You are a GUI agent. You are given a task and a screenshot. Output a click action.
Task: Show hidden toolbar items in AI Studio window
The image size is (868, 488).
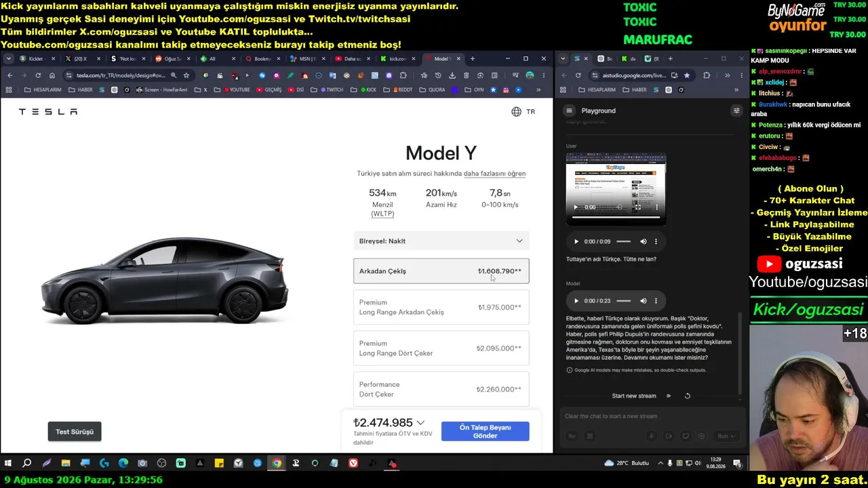[727, 75]
